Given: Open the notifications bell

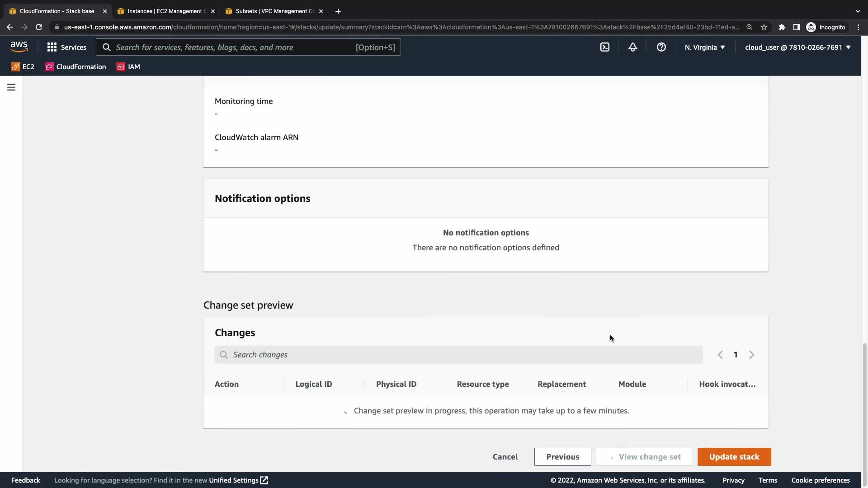Looking at the screenshot, I should click(633, 47).
